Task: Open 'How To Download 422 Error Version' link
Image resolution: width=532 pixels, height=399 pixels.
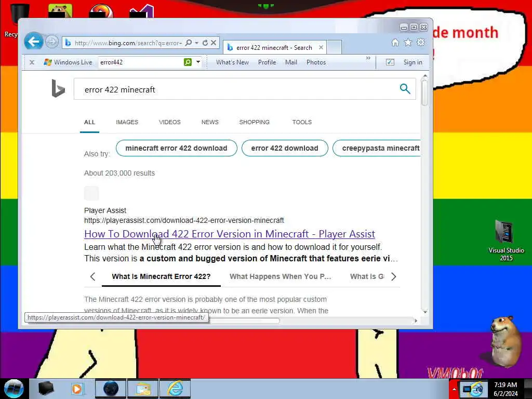Action: pyautogui.click(x=230, y=234)
